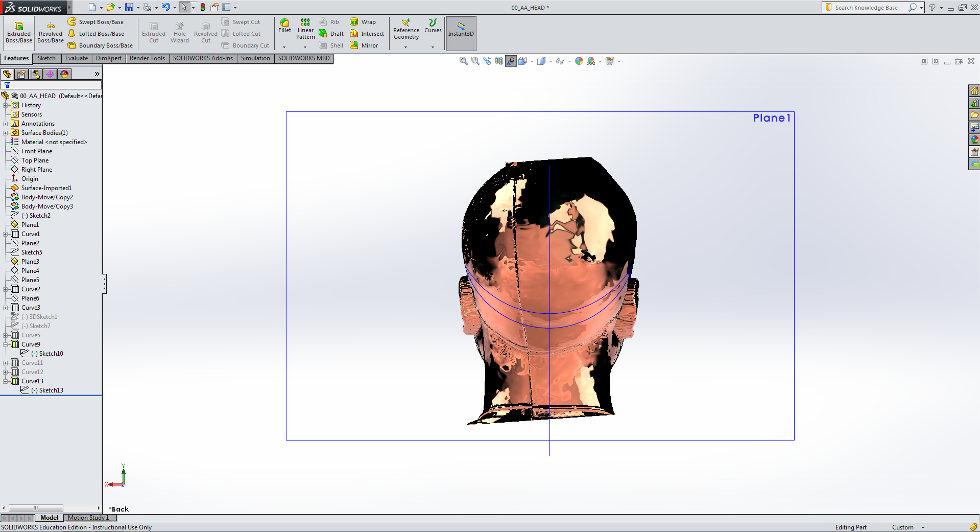
Task: Switch to the Sketch tab
Action: [46, 58]
